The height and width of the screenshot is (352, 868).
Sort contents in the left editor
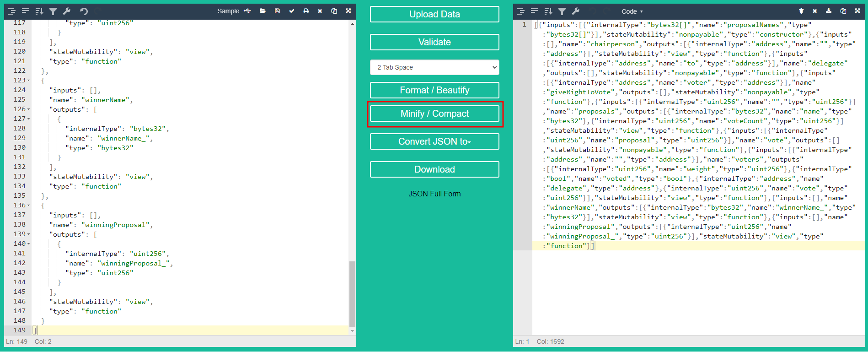pos(39,11)
